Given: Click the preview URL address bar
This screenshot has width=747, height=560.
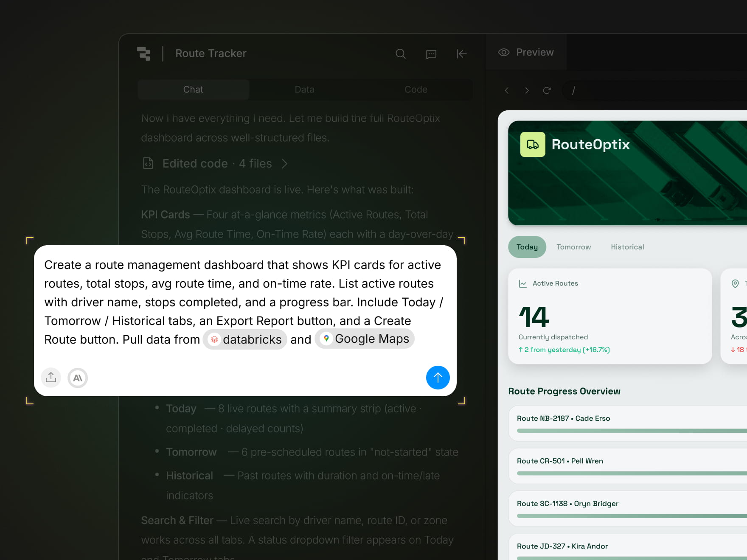Looking at the screenshot, I should [655, 90].
